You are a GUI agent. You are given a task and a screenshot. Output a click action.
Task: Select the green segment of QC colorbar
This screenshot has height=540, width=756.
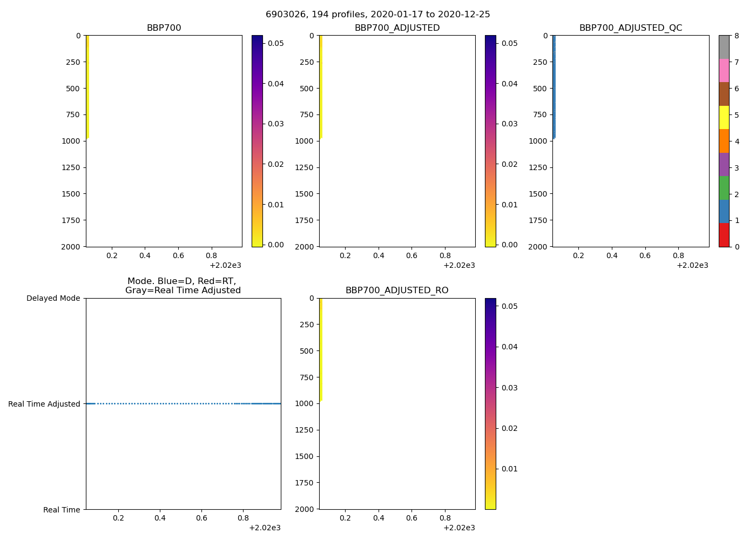click(x=724, y=188)
